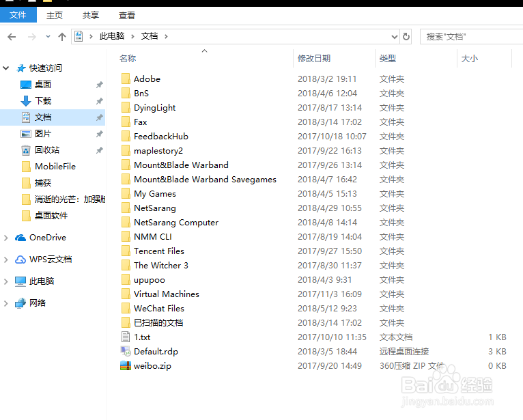
Task: Select the DyingLight folder icon
Action: click(x=126, y=107)
